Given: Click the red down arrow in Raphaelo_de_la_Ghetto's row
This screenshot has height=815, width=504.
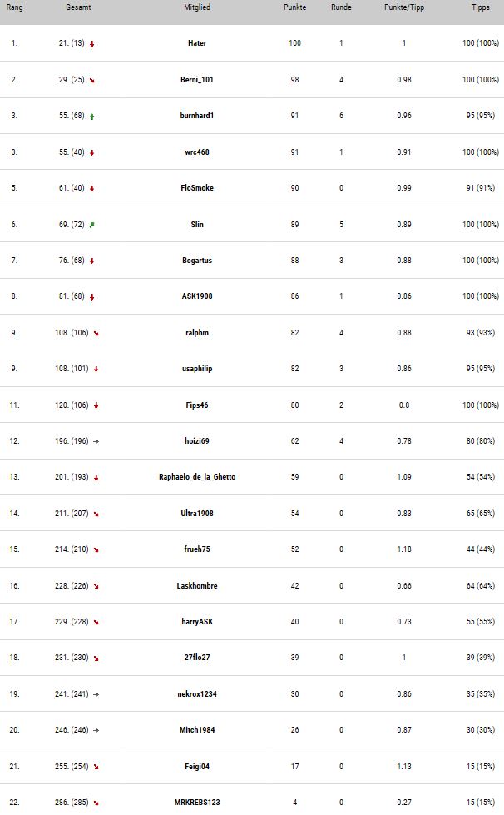Looking at the screenshot, I should coord(96,478).
